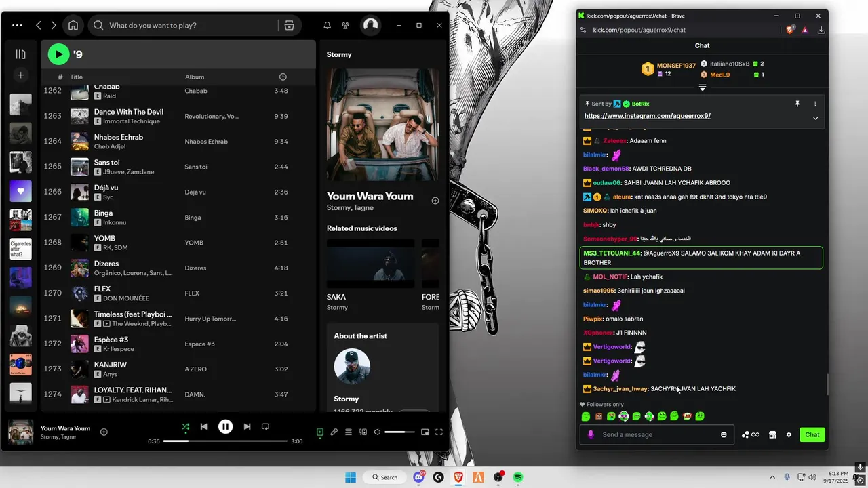This screenshot has width=868, height=488.
Task: Click Send a message chat input
Action: point(656,434)
